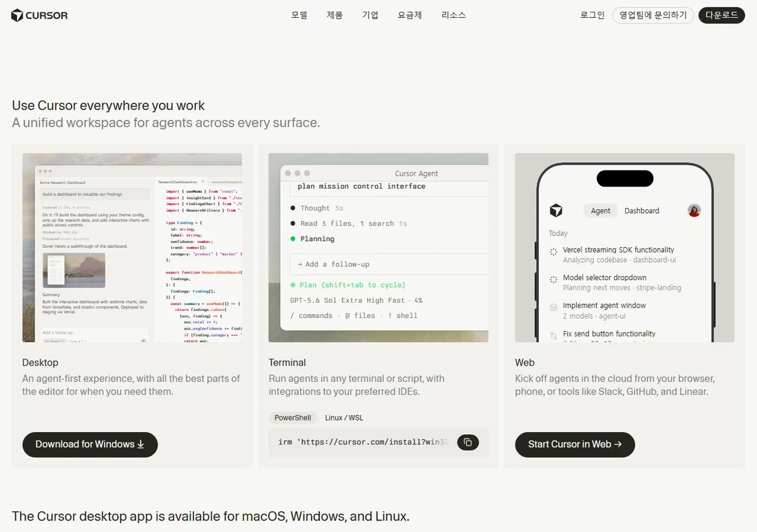Click the 'plan mission control interface' prompt
Image resolution: width=757 pixels, height=532 pixels.
tap(361, 187)
